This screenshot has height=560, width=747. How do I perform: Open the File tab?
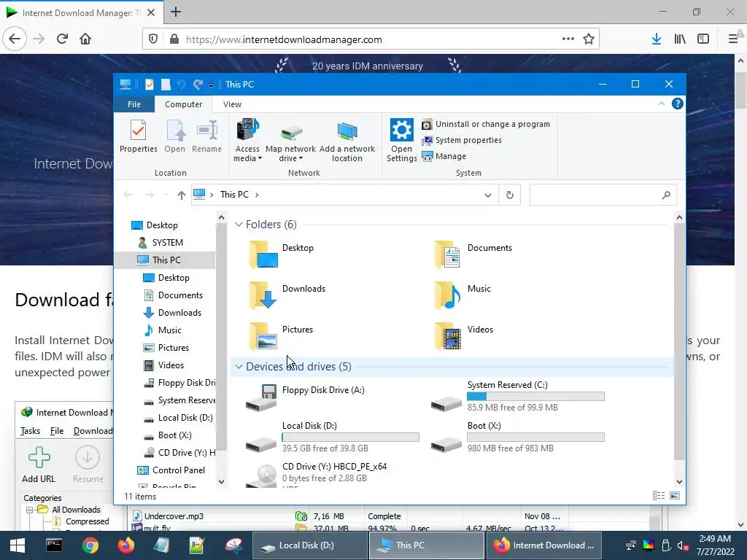[x=134, y=104]
